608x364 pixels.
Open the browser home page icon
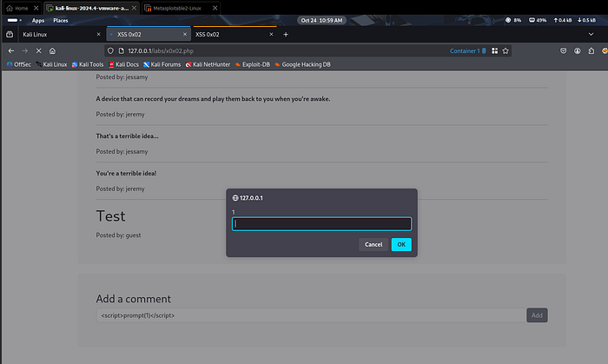click(x=52, y=50)
